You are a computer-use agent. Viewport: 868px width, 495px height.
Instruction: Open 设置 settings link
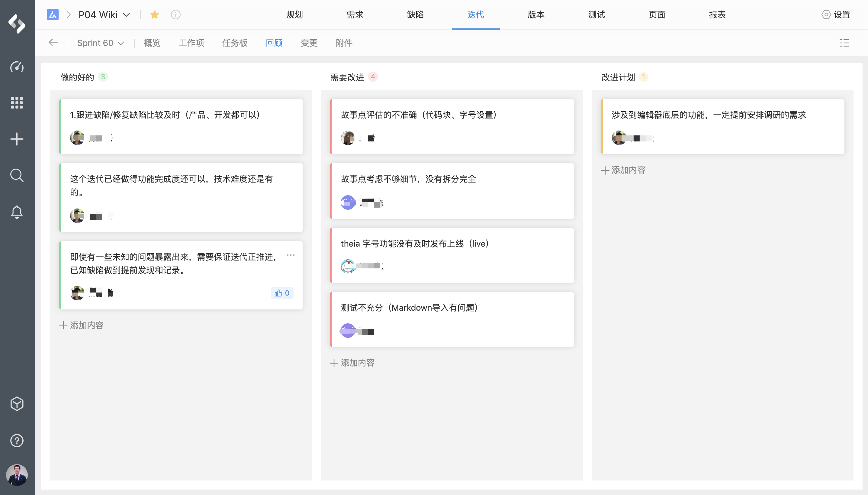[836, 15]
